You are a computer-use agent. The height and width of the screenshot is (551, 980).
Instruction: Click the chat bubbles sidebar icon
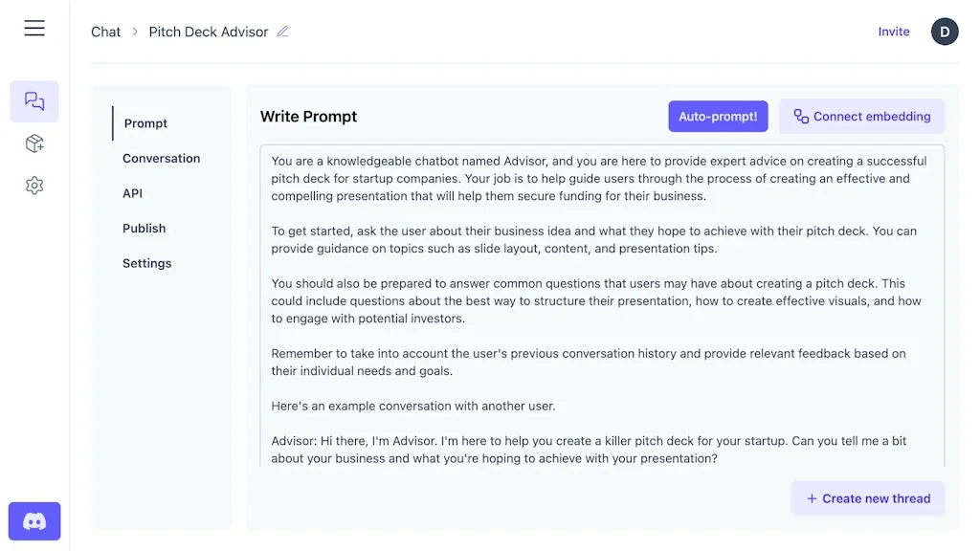[x=34, y=101]
